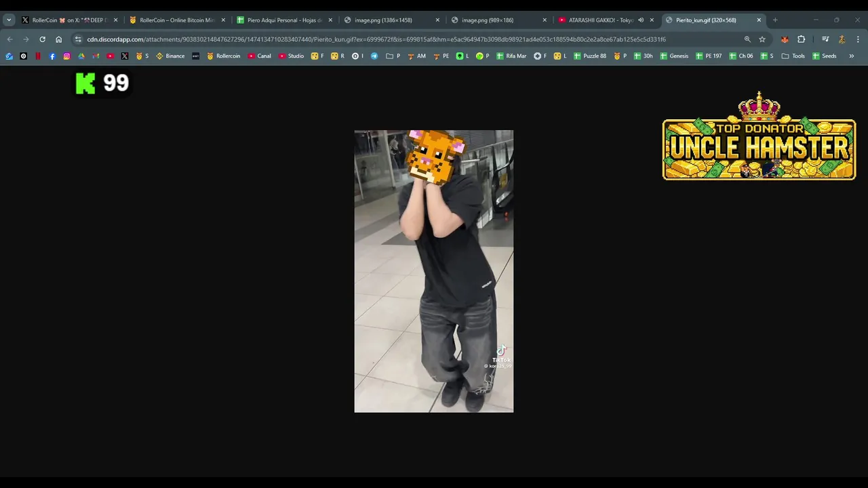Open the Netflix bookmark icon
Image resolution: width=868 pixels, height=488 pixels.
(x=38, y=56)
